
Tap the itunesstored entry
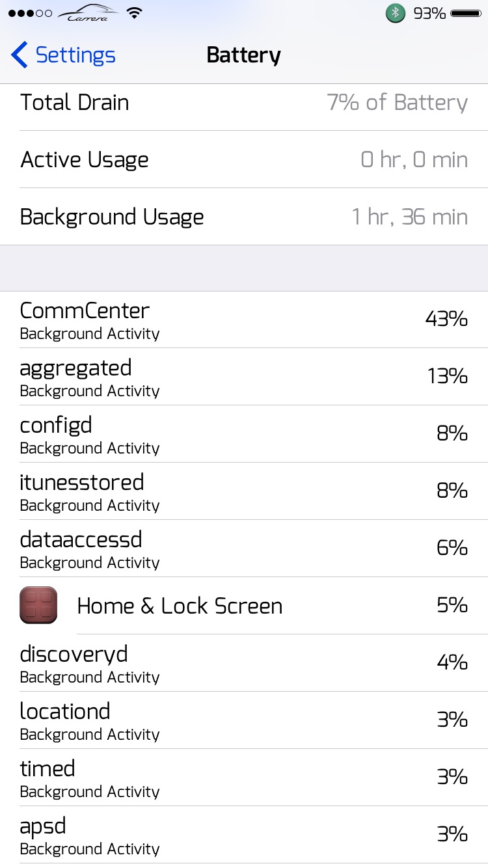pyautogui.click(x=244, y=491)
